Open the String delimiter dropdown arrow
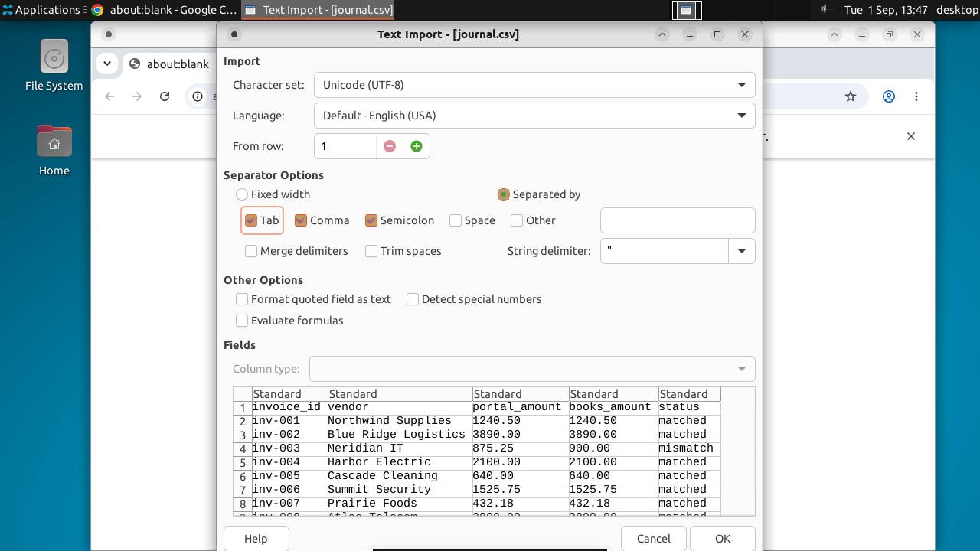 tap(741, 251)
